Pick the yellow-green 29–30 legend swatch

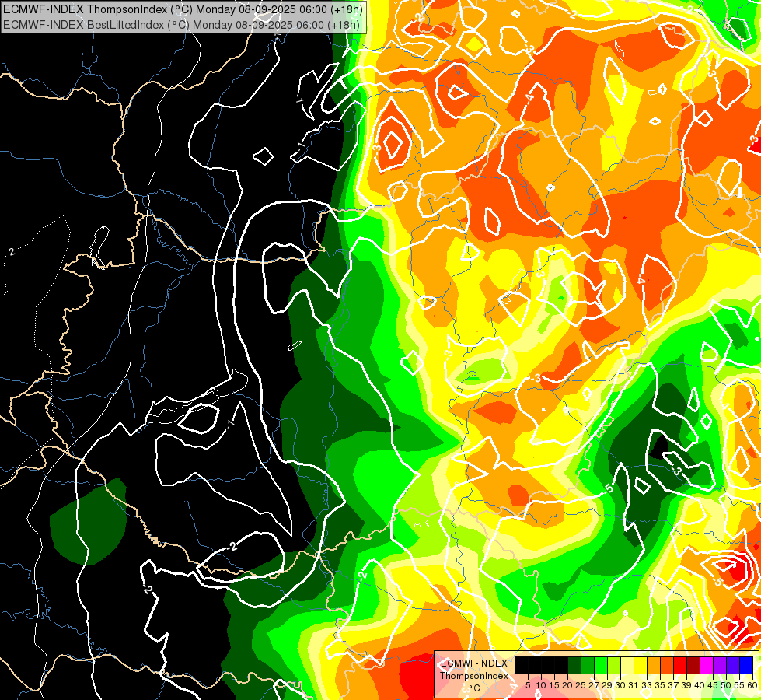[614, 665]
